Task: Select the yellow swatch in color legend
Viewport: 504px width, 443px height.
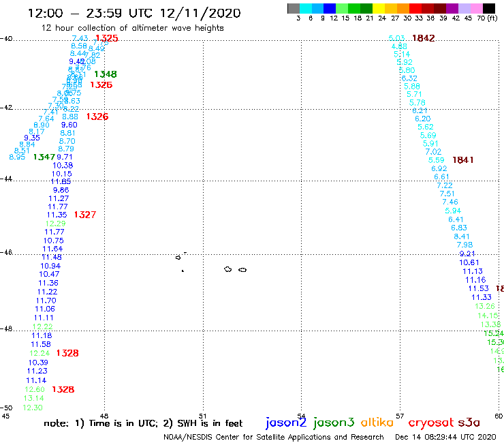Action: pos(379,8)
